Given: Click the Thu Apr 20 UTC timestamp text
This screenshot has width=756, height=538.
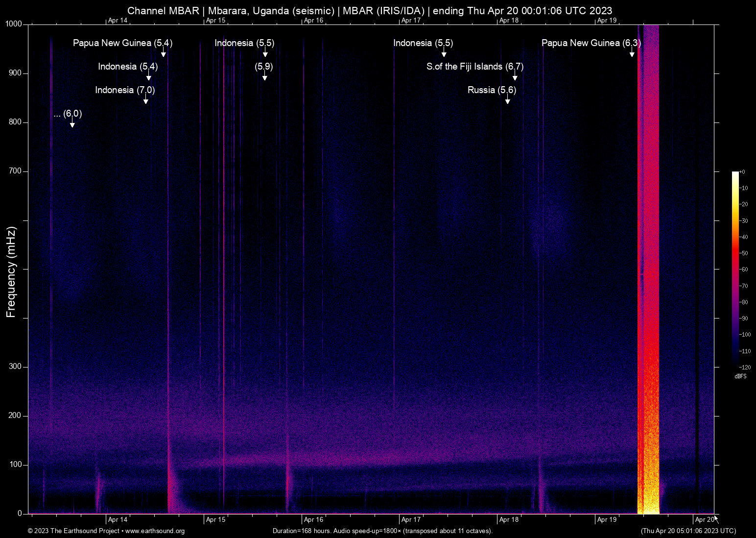Looking at the screenshot, I should (x=688, y=531).
